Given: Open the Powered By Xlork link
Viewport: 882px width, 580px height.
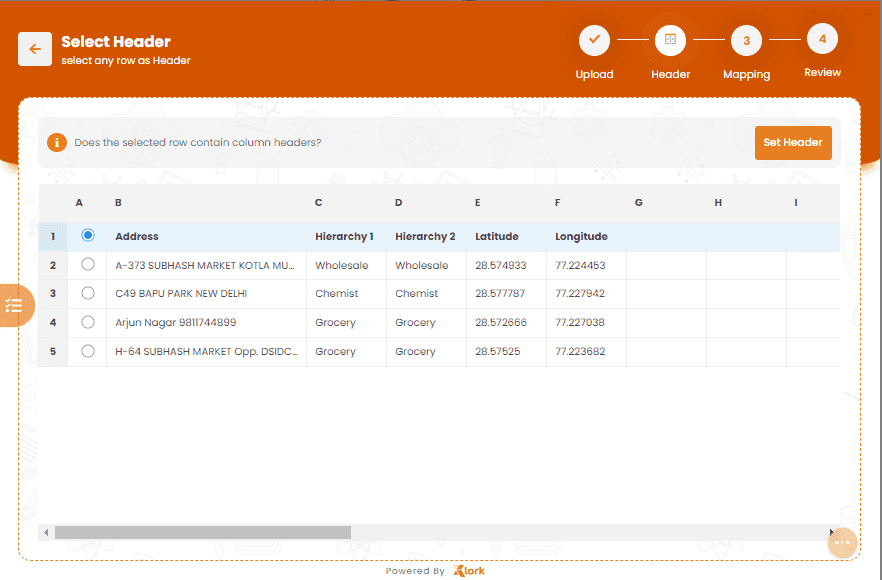Looking at the screenshot, I should click(435, 570).
